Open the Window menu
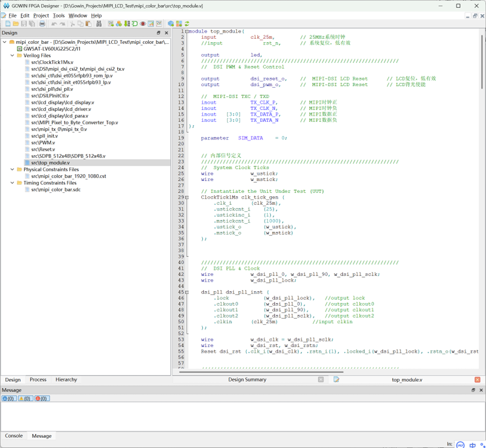Screen dimensions: 486x448 coord(78,16)
